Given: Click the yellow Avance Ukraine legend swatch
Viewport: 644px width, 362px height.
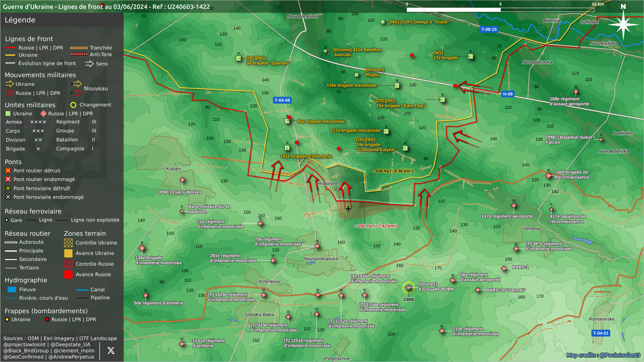Looking at the screenshot, I should [x=68, y=253].
